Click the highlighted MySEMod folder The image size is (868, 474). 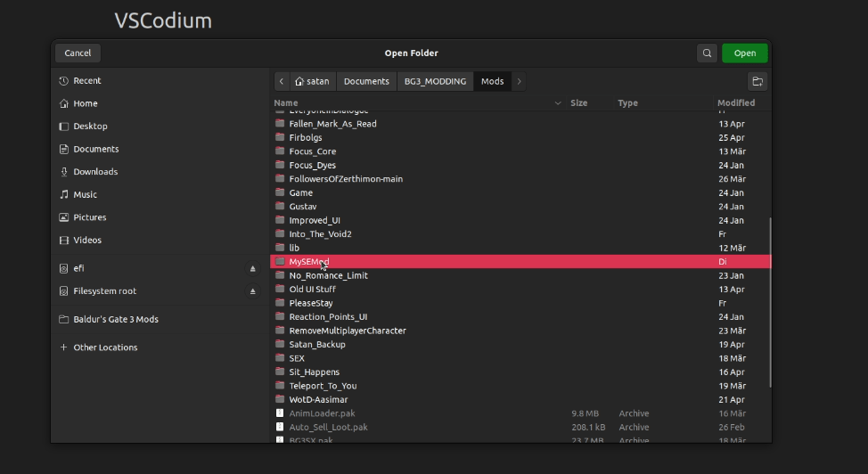(520, 262)
